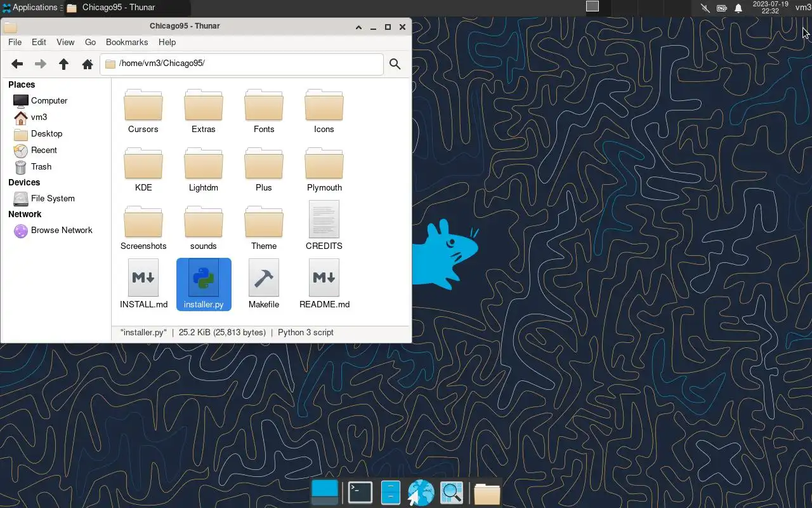
Task: Open the Help menu
Action: click(x=167, y=42)
